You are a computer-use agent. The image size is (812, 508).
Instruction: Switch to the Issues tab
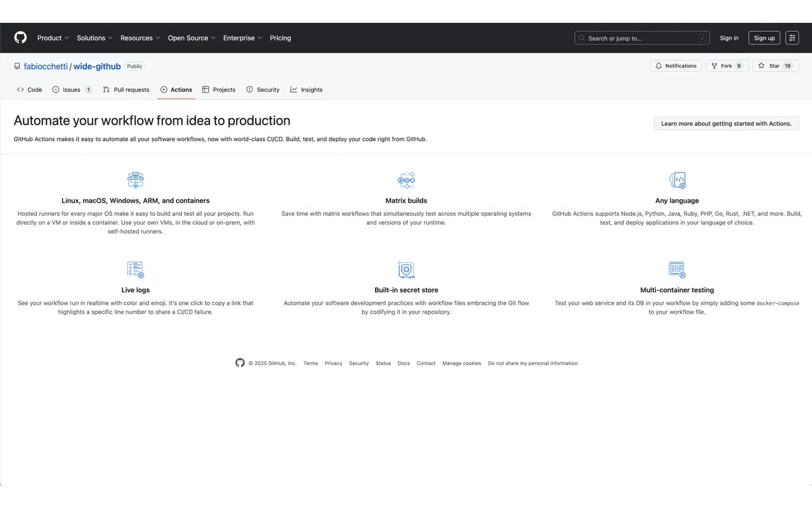[72, 90]
